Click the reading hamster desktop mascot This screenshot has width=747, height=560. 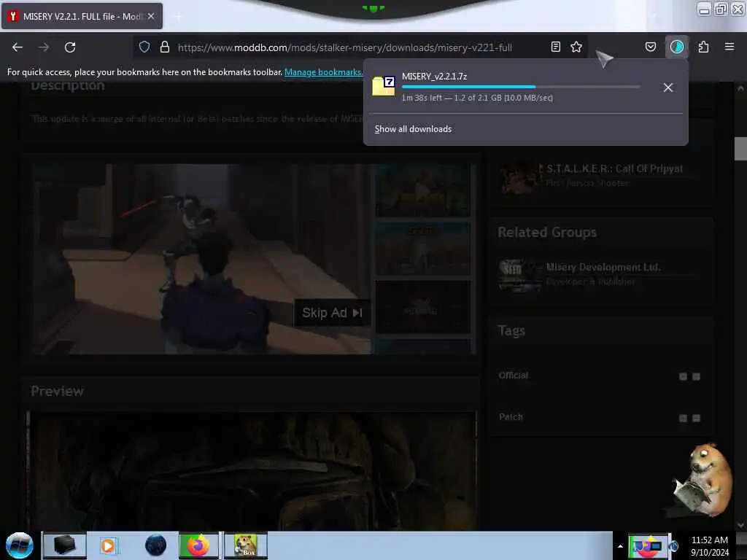[703, 480]
